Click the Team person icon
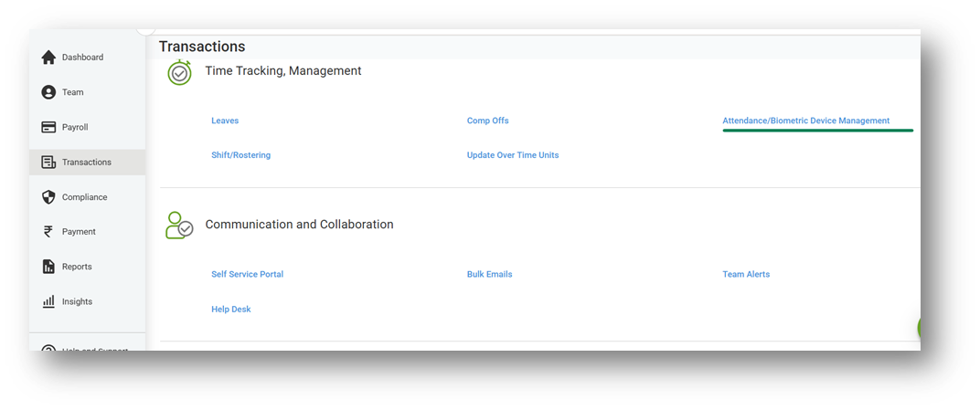The height and width of the screenshot is (410, 980). click(48, 92)
